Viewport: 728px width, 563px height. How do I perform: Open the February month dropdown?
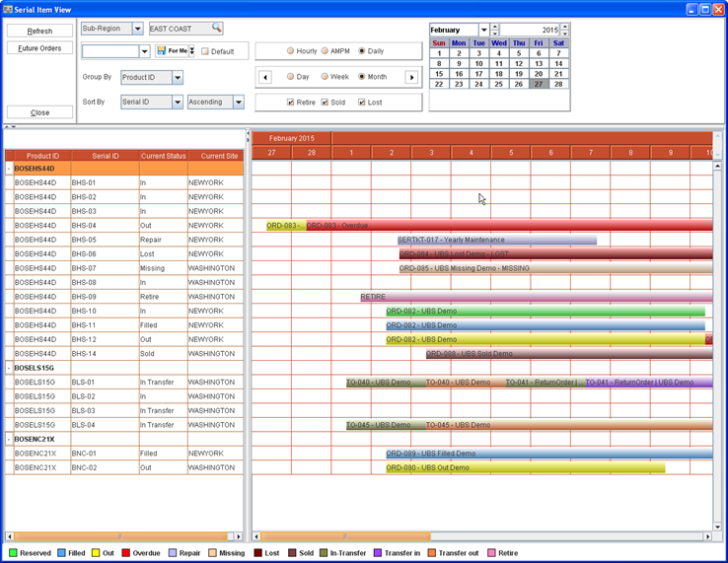(x=483, y=30)
